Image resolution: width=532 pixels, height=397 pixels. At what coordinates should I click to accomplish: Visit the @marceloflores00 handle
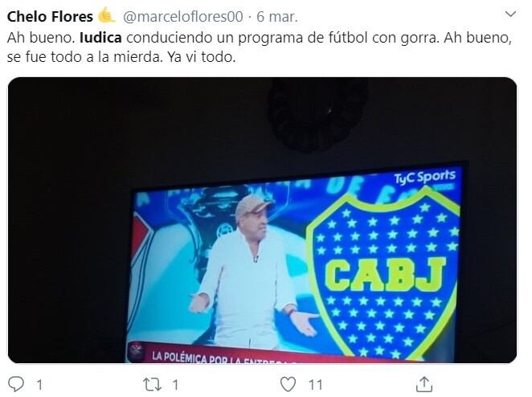click(183, 16)
